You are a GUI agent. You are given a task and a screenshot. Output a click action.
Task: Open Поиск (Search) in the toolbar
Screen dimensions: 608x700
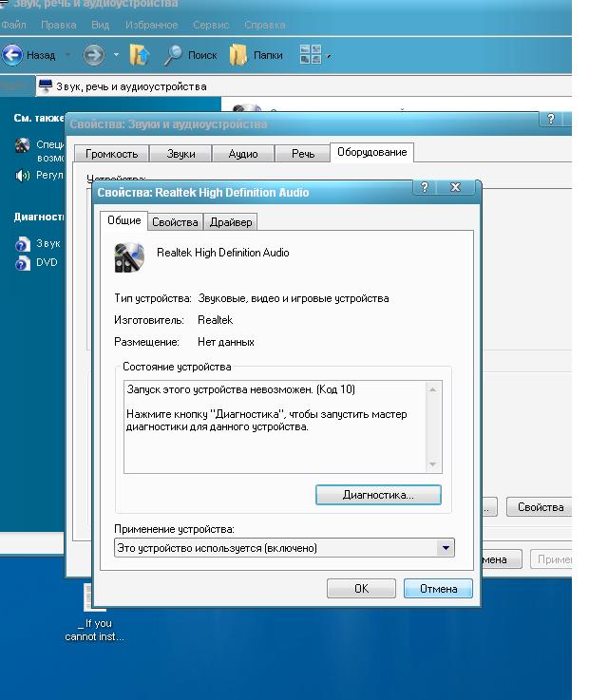(190, 55)
